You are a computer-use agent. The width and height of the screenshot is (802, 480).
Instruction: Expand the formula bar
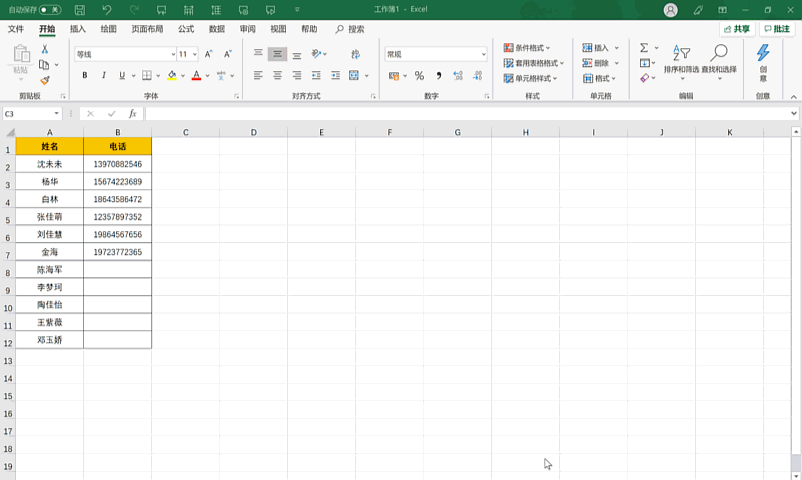tap(793, 114)
